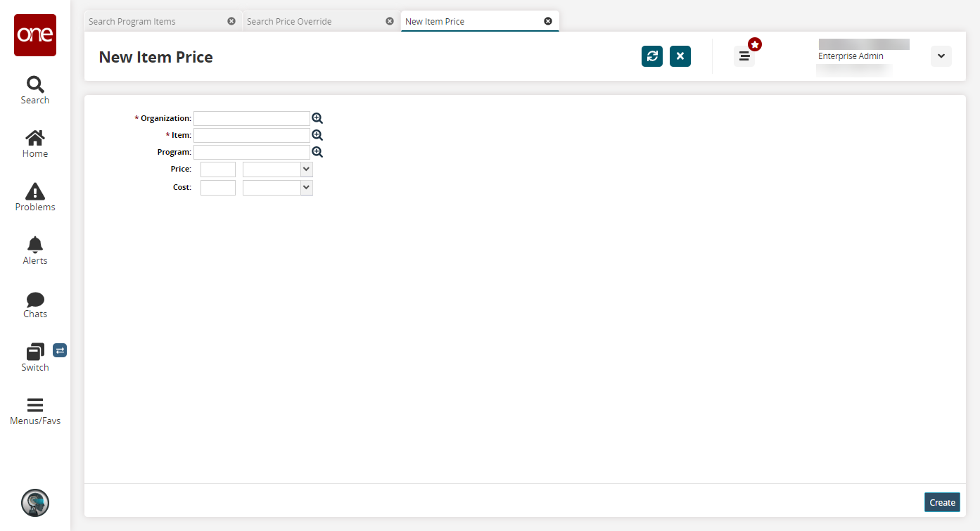The image size is (980, 531).
Task: Open Program lookup magnifier
Action: click(317, 152)
